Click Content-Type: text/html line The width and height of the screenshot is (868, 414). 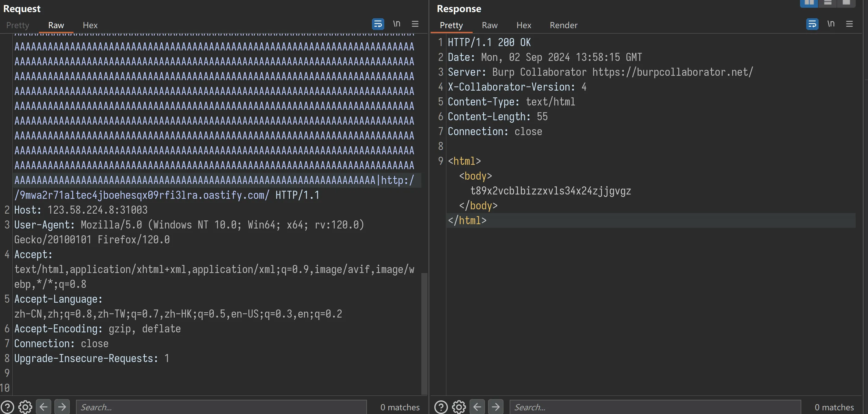tap(511, 101)
